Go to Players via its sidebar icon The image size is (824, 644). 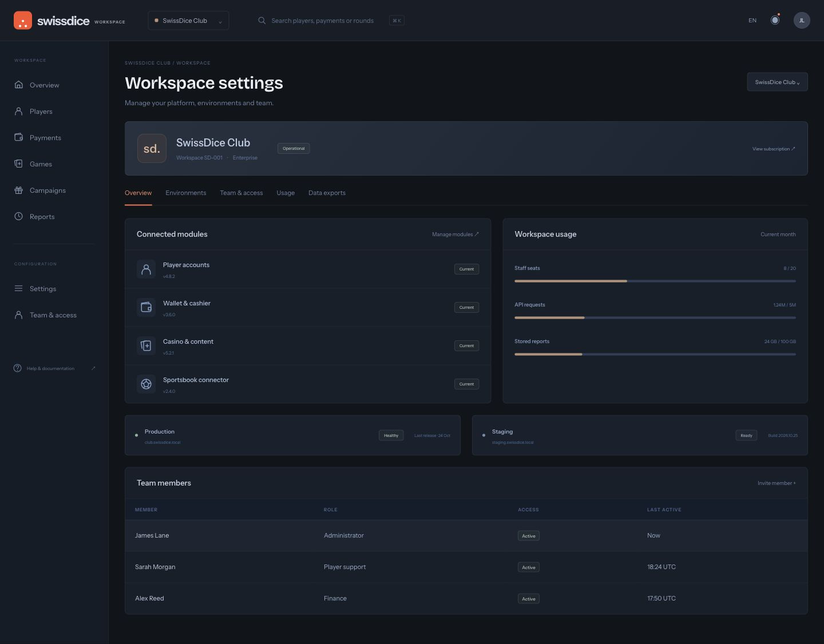coord(19,112)
